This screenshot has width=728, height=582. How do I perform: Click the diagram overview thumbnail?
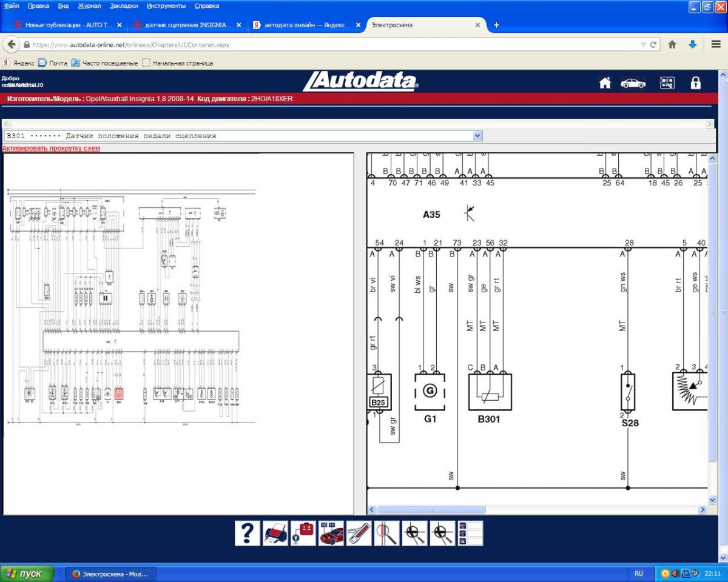[130, 306]
